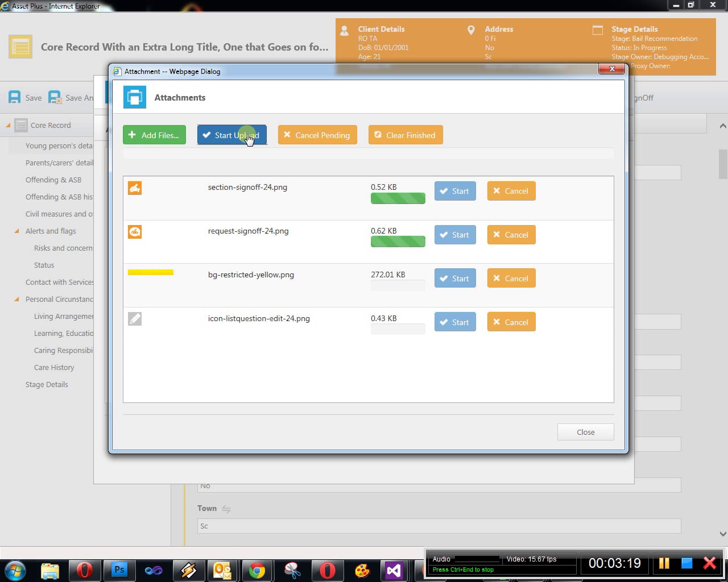
Task: Start upload for icon-listquestion-edit-24.png
Action: pyautogui.click(x=455, y=322)
